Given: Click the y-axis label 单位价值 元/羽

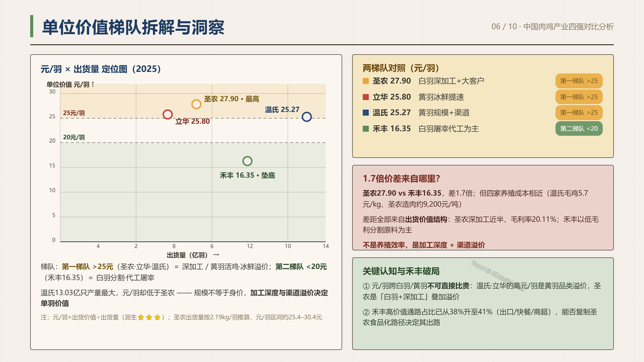Looking at the screenshot, I should tap(70, 84).
